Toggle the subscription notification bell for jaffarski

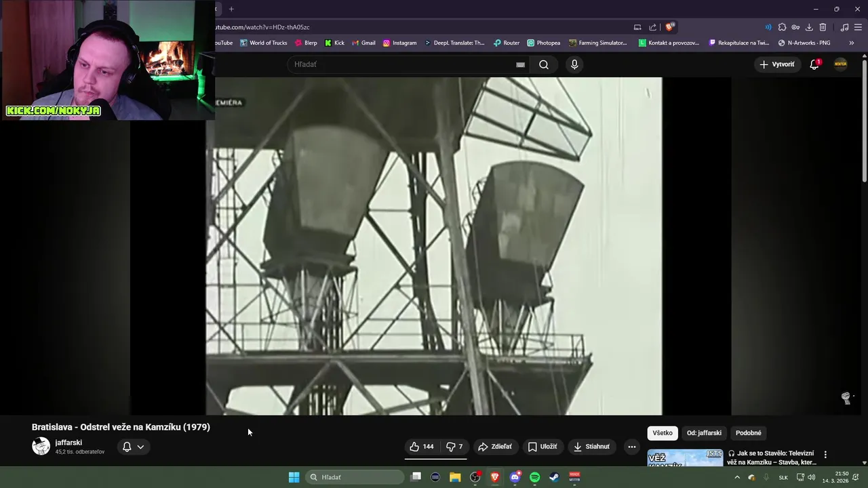tap(127, 447)
